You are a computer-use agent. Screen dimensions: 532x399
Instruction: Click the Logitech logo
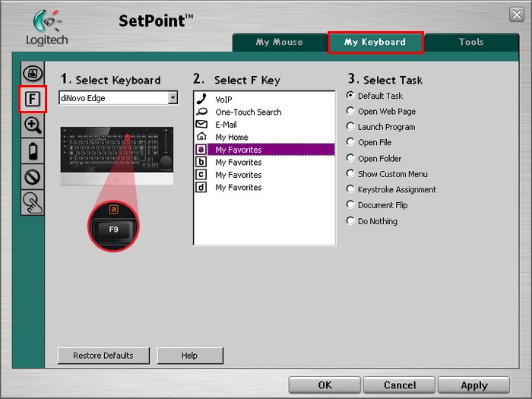pos(47,28)
